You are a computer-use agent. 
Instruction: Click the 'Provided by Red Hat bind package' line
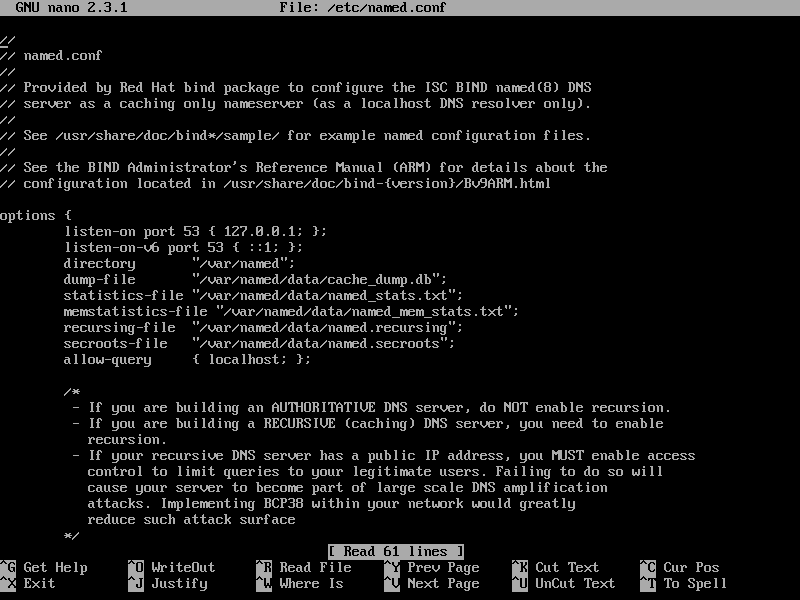pyautogui.click(x=296, y=88)
